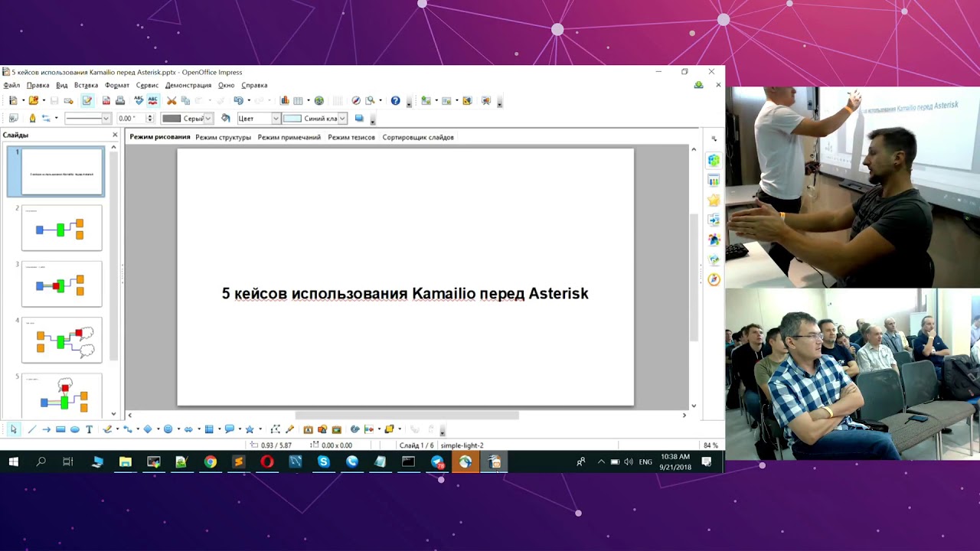Click the open folder icon
This screenshot has height=551, width=980.
click(34, 100)
